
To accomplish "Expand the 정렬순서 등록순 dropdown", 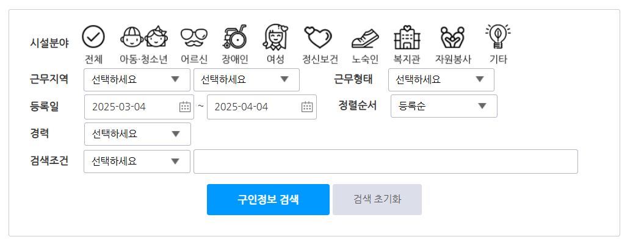I will (444, 106).
